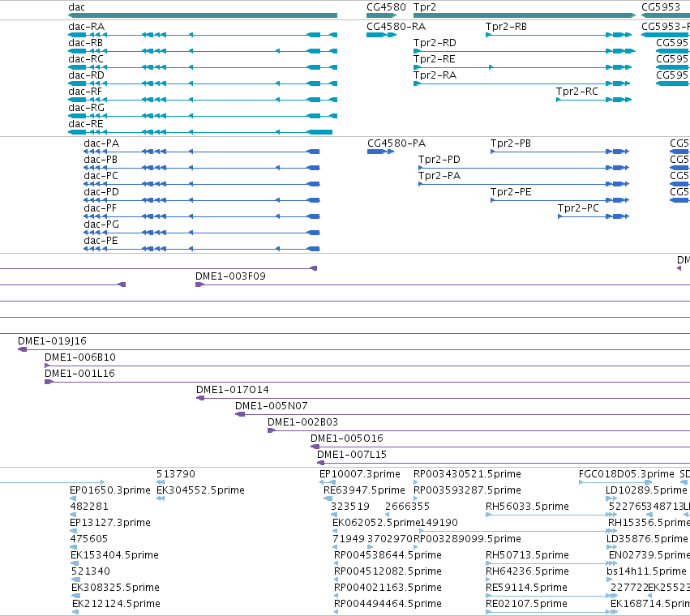Click clone DME1-002B03

point(302,422)
